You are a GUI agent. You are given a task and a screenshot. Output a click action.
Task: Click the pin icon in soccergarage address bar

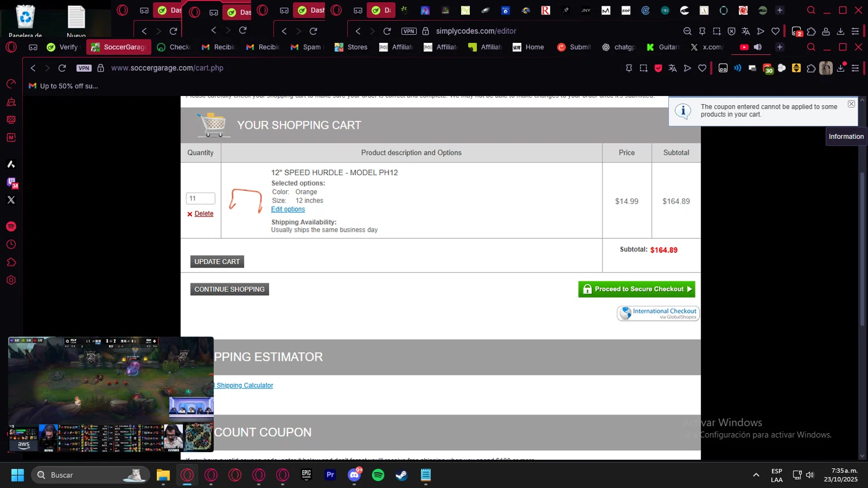click(629, 68)
